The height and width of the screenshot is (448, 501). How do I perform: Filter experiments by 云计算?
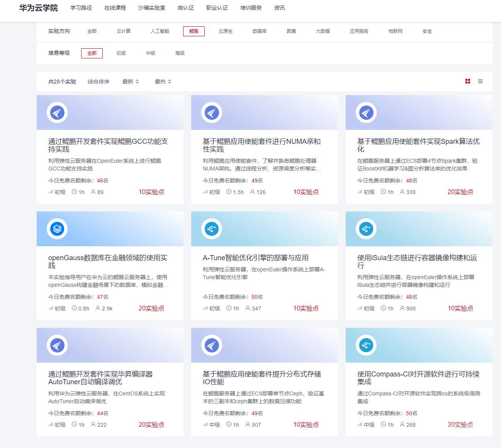124,31
